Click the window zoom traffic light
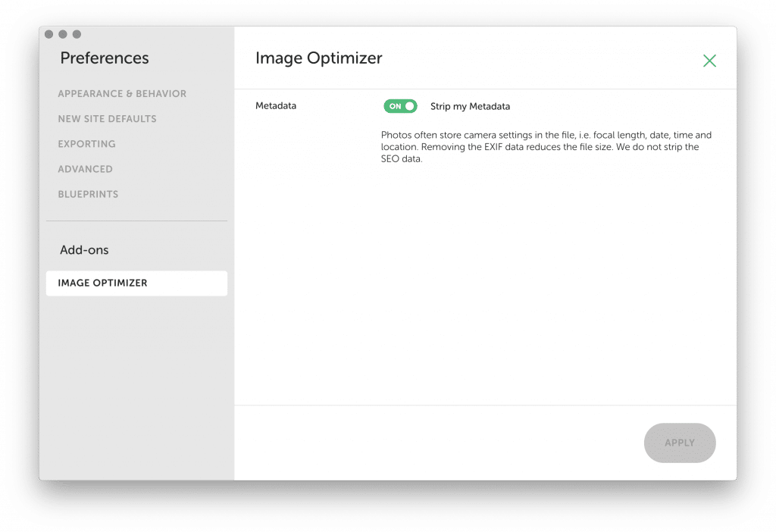This screenshot has width=776, height=532. pyautogui.click(x=77, y=34)
